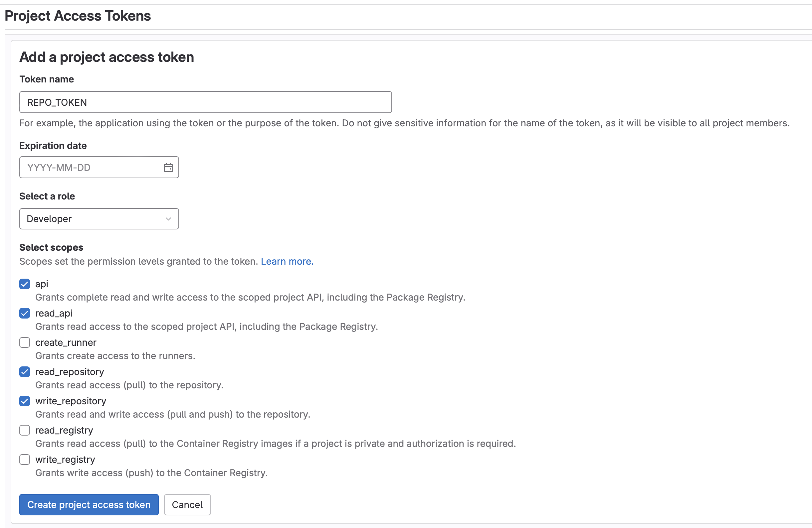Enable the write_registry scope
Viewport: 812px width, 528px height.
point(24,460)
